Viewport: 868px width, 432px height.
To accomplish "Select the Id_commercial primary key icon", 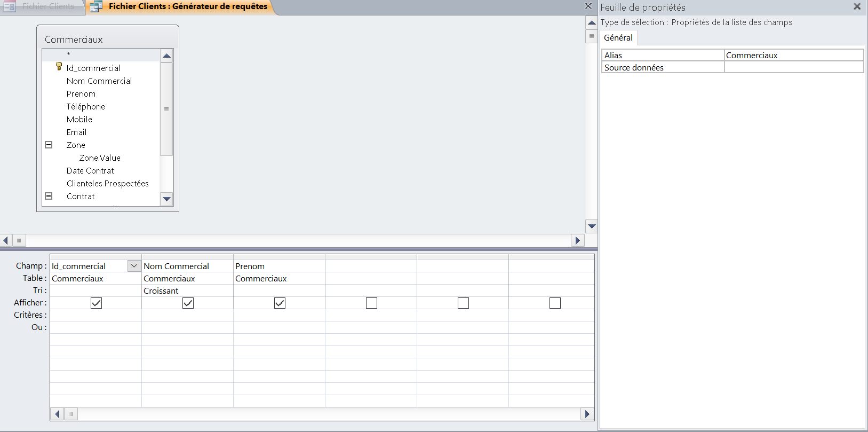I will [59, 67].
